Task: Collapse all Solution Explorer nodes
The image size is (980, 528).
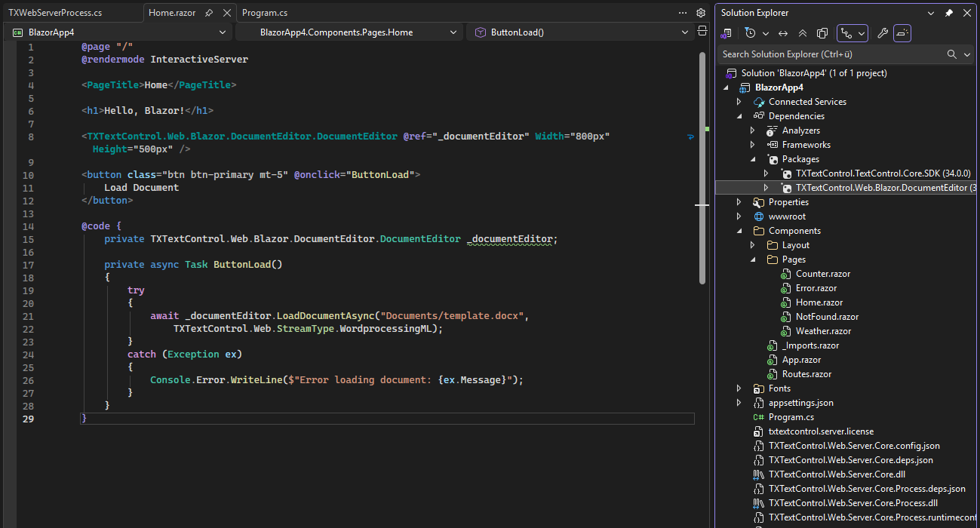Action: point(803,33)
